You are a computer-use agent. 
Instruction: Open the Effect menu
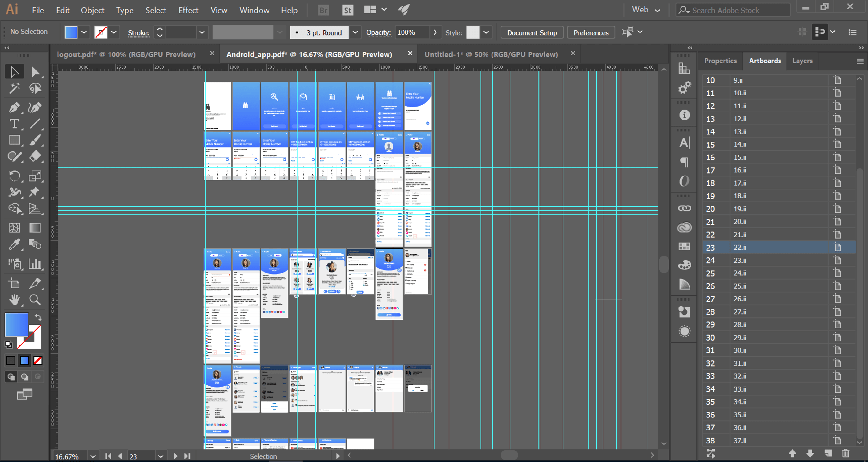click(188, 10)
